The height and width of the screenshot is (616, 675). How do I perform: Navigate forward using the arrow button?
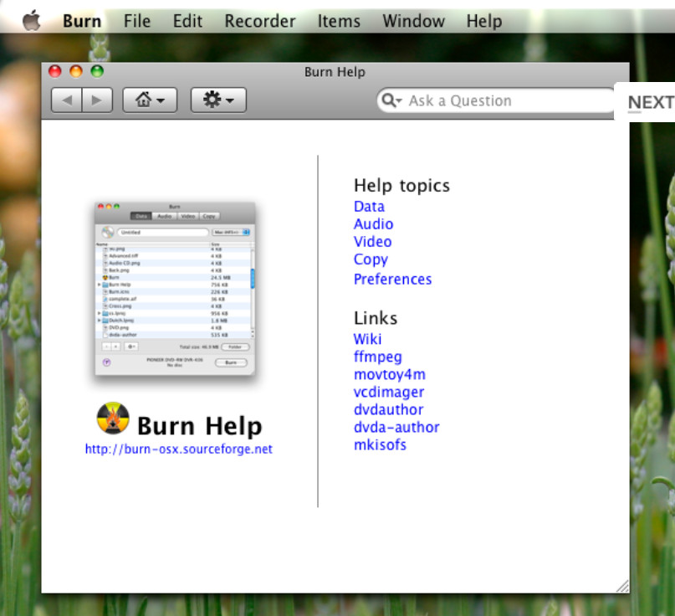coord(96,99)
